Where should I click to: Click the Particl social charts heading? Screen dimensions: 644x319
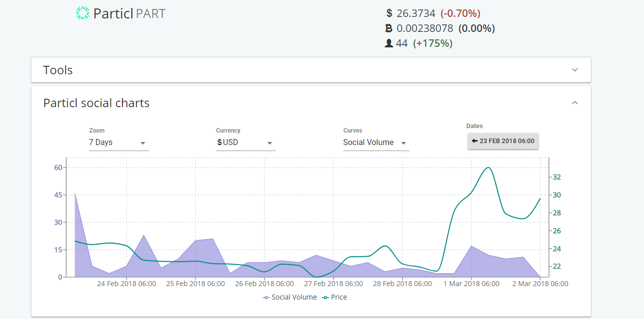click(97, 103)
